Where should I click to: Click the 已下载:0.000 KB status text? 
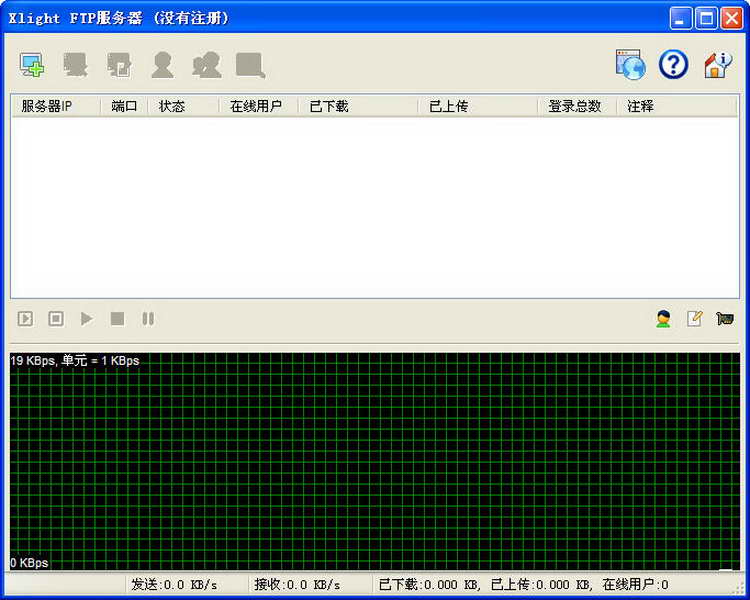(x=429, y=585)
